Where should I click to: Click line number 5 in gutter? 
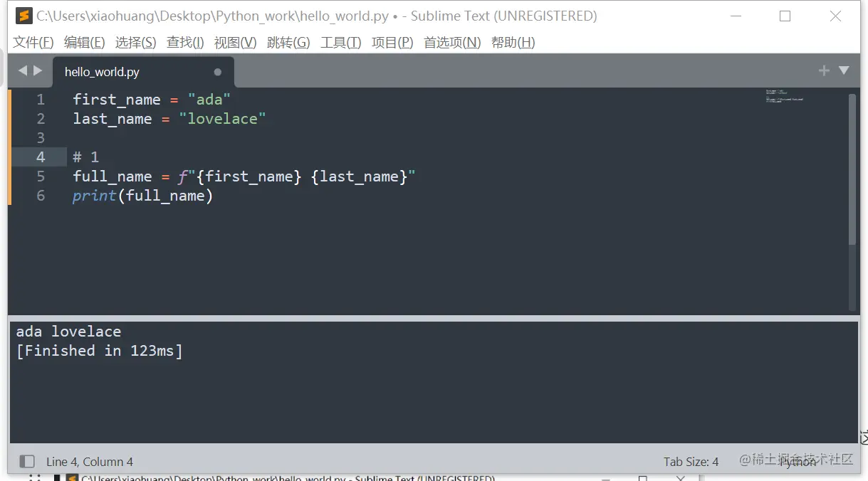click(41, 176)
